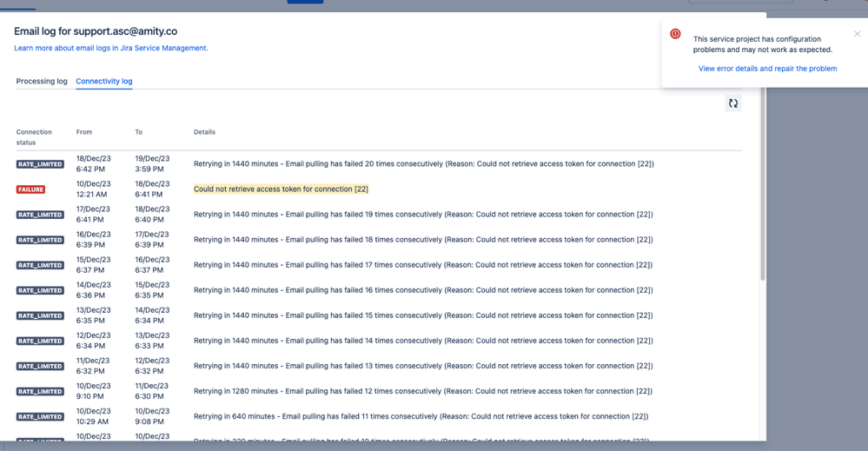Click the email log dialog vertical scrollbar
868x451 pixels.
(x=762, y=182)
